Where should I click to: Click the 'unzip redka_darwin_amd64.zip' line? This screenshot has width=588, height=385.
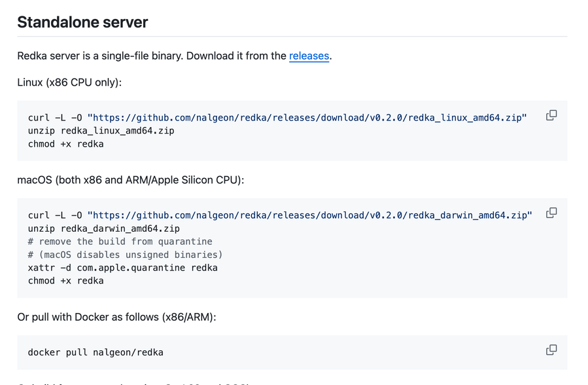pyautogui.click(x=104, y=229)
